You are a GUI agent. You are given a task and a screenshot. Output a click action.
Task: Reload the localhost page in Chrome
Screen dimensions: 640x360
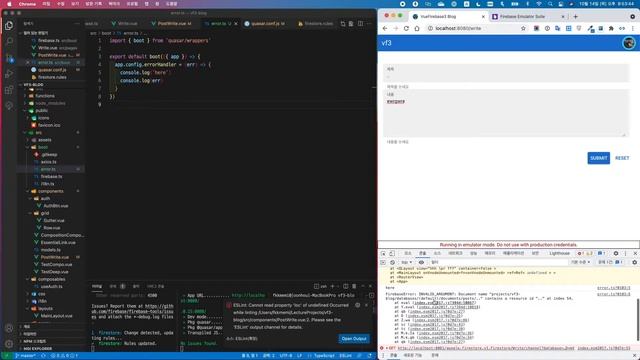click(406, 29)
